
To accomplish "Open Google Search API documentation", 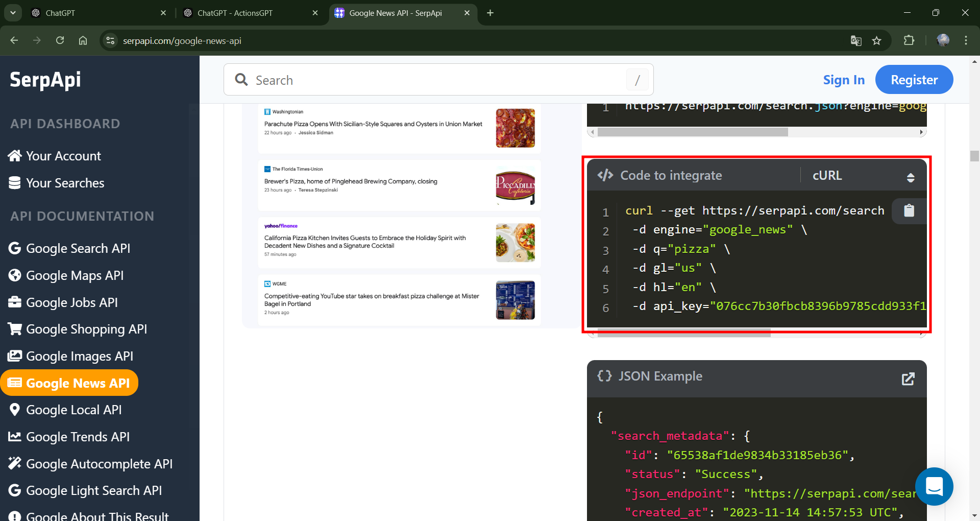I will [78, 248].
